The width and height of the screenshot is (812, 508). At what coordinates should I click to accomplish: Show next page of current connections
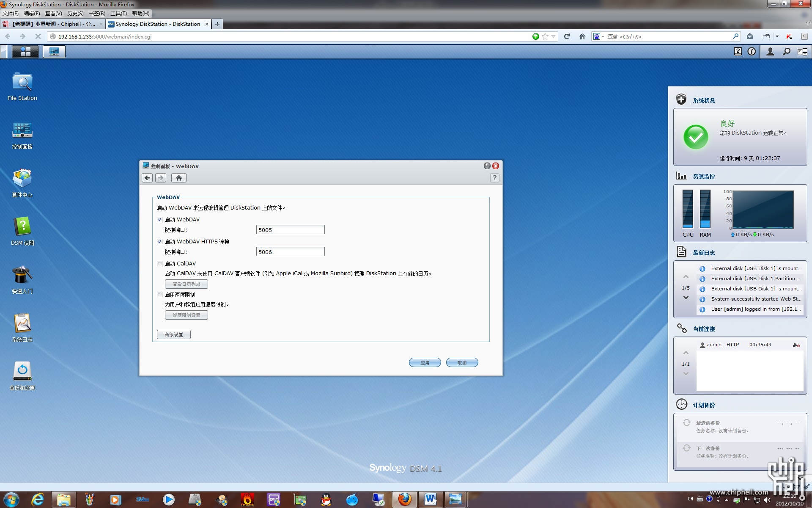(x=686, y=374)
